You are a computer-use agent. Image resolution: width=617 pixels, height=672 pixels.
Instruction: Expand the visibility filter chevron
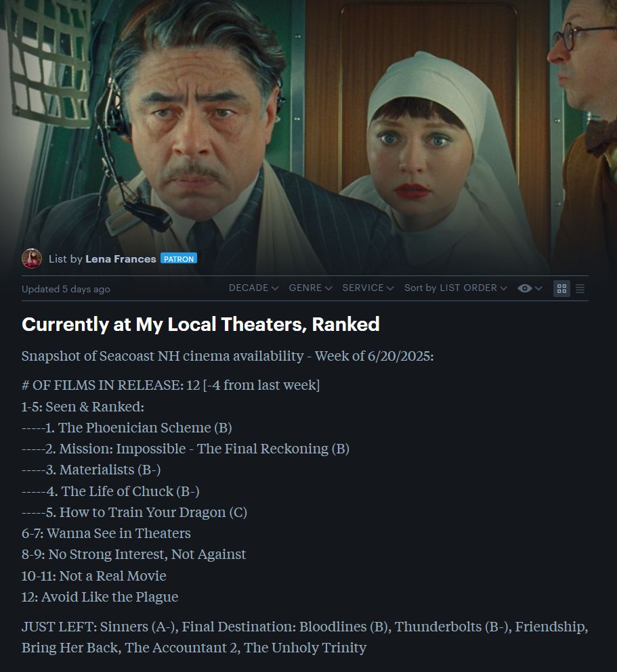[x=538, y=288]
